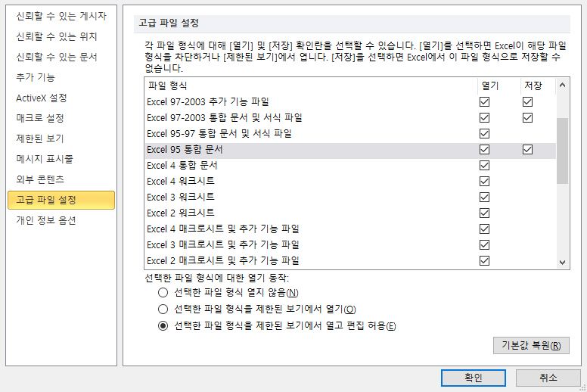Toggle 열기 for Excel 97-2003 통합 문서 및 서식 파일
587x392 pixels.
click(484, 118)
